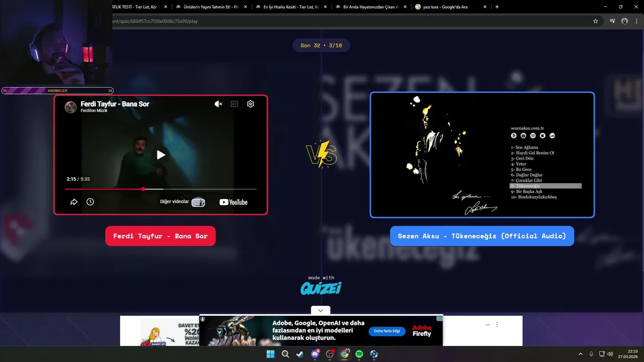Click sezenaksu.com.tr text in the thumbnail

coord(527,128)
